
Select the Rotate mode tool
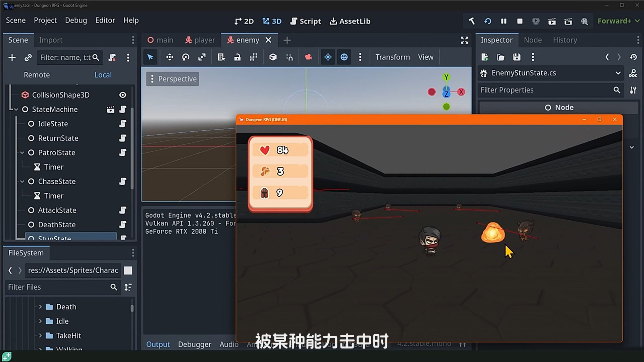pyautogui.click(x=185, y=57)
